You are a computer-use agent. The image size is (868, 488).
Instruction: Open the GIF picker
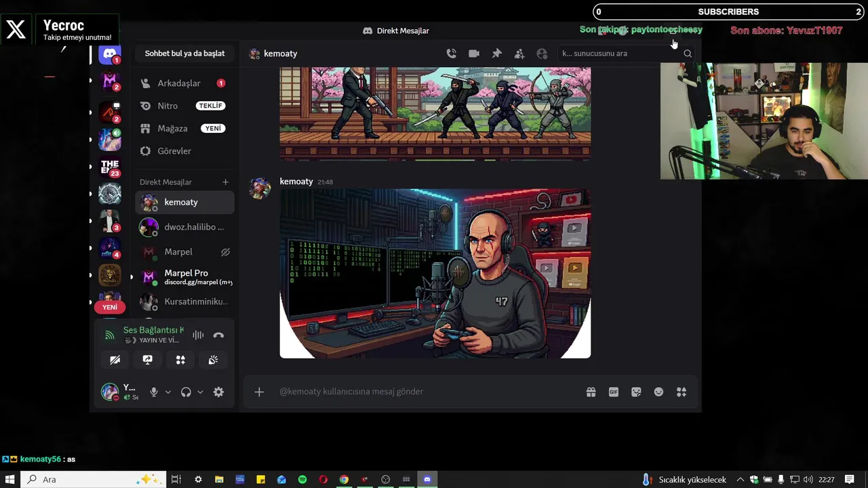pos(613,392)
